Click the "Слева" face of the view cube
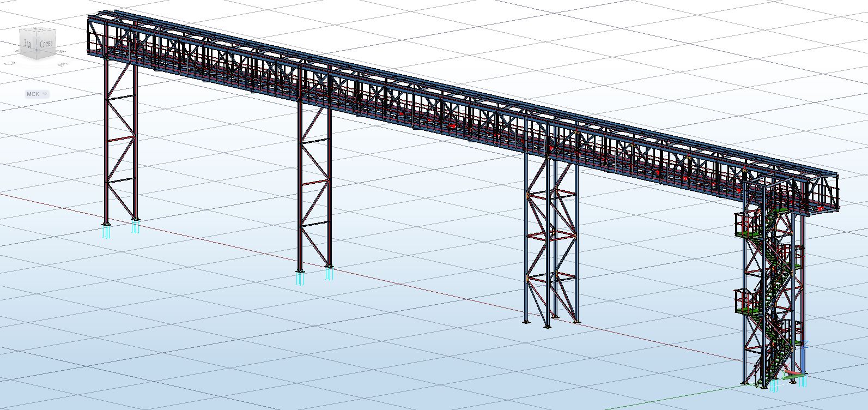Viewport: 868px width, 410px height. (46, 45)
